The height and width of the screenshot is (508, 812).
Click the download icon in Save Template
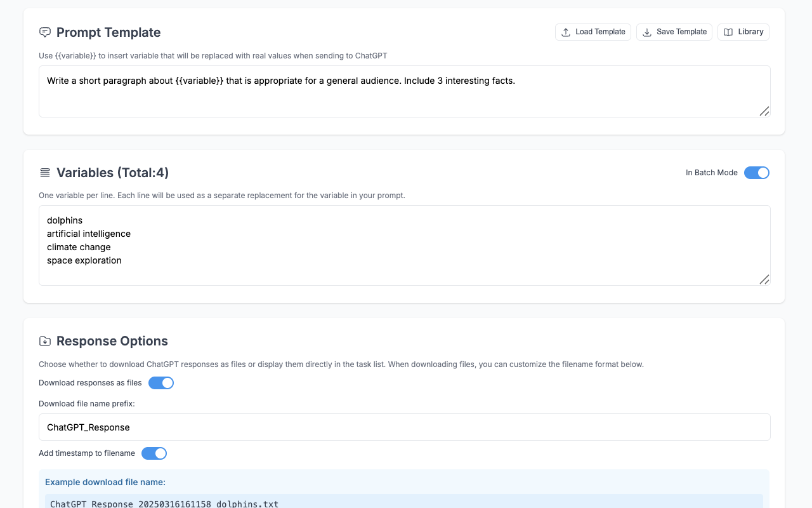click(x=647, y=32)
